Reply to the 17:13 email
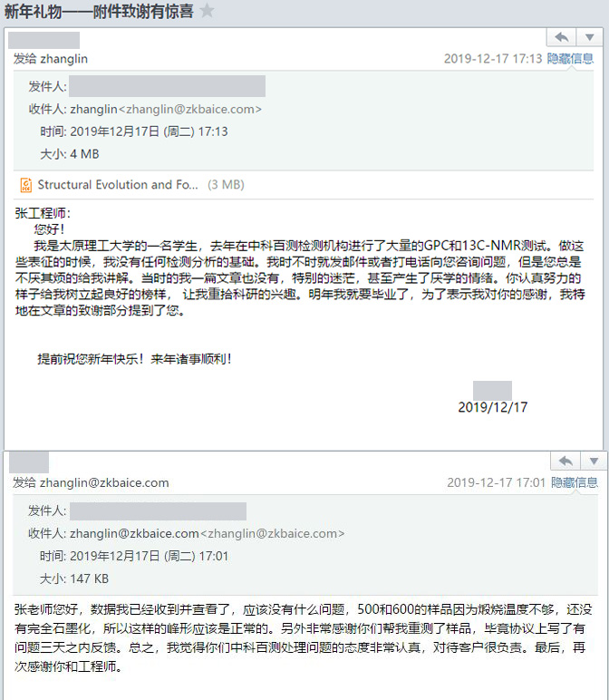The height and width of the screenshot is (700, 609). pos(561,37)
